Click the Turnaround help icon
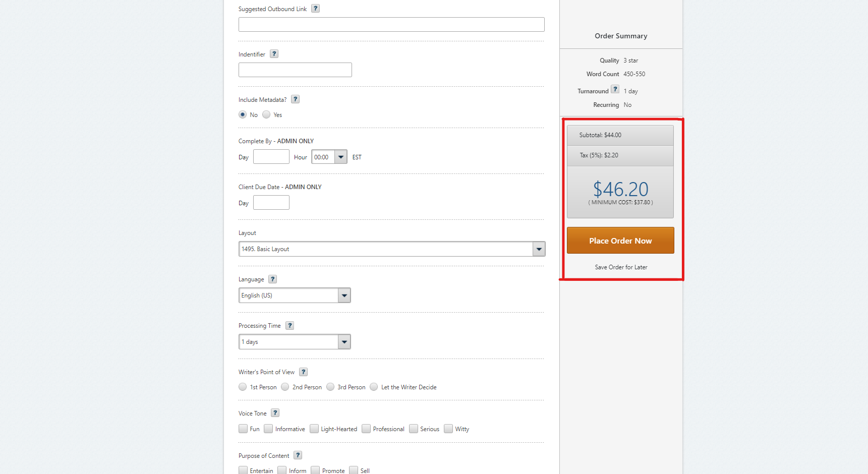The height and width of the screenshot is (474, 868). click(x=615, y=89)
